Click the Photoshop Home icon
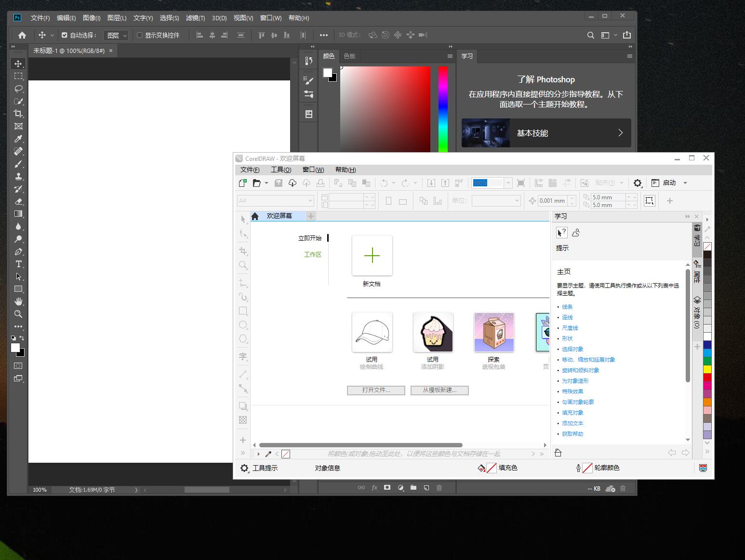The width and height of the screenshot is (745, 560). point(22,35)
